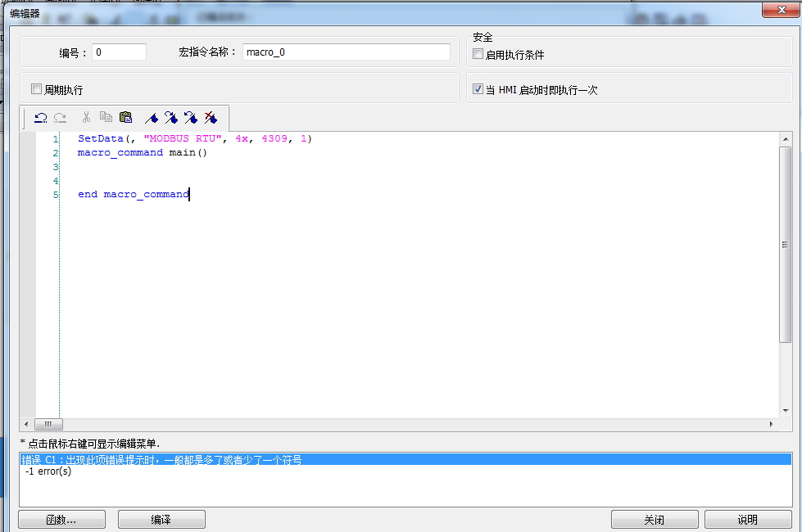Paste using the clipboard icon
Image resolution: width=802 pixels, height=532 pixels.
click(x=125, y=118)
